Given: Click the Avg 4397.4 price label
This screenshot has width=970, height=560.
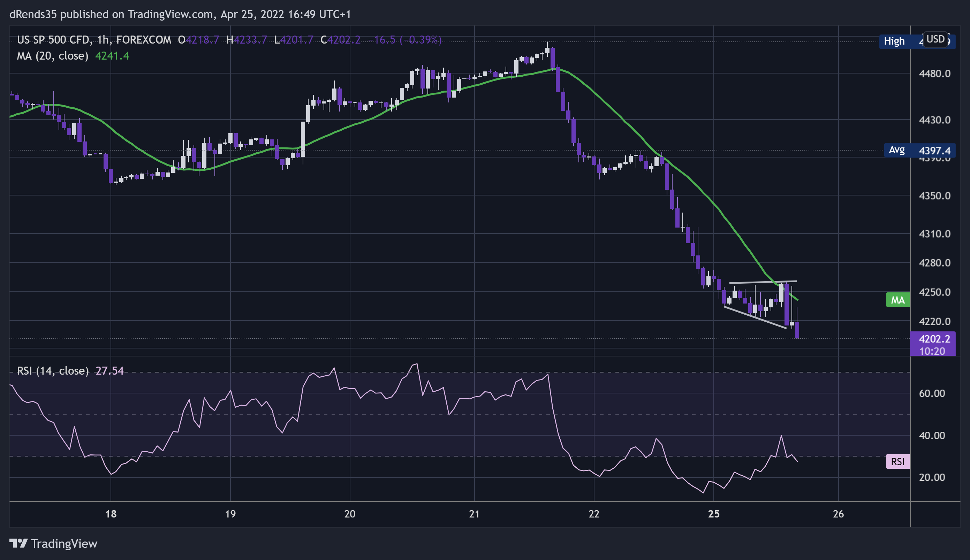Looking at the screenshot, I should click(919, 150).
